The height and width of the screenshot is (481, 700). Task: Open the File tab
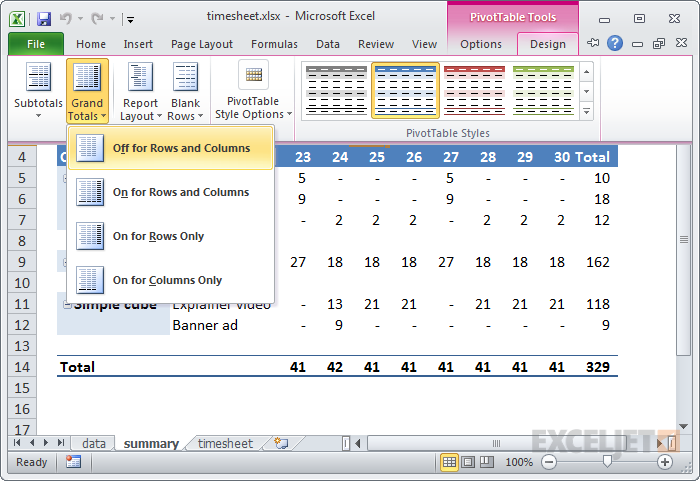36,44
